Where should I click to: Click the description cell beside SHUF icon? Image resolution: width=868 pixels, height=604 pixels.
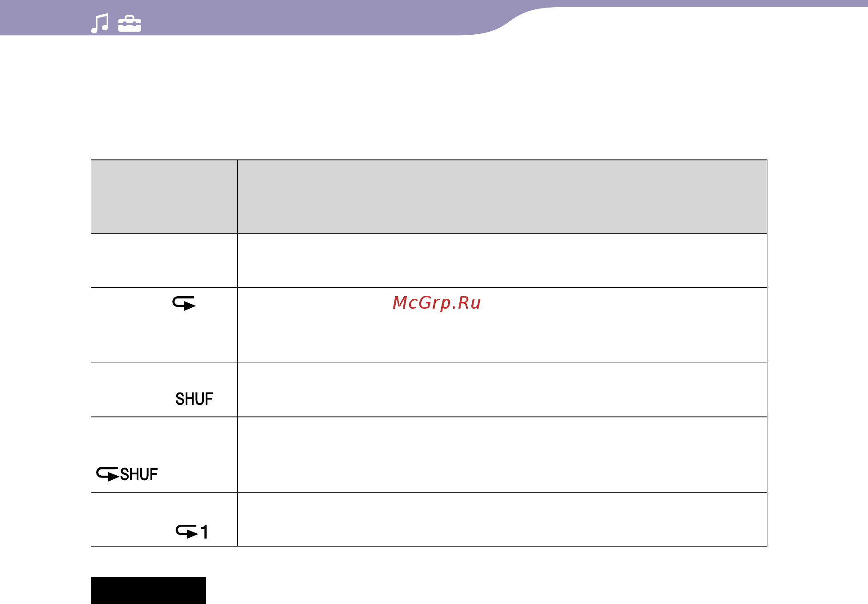(x=502, y=390)
